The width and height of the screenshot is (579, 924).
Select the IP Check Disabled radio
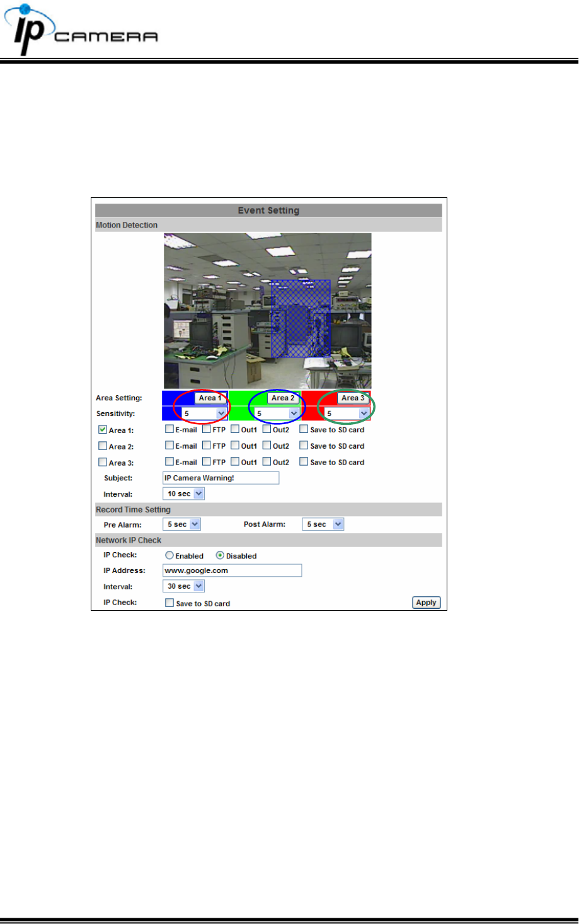pyautogui.click(x=220, y=555)
